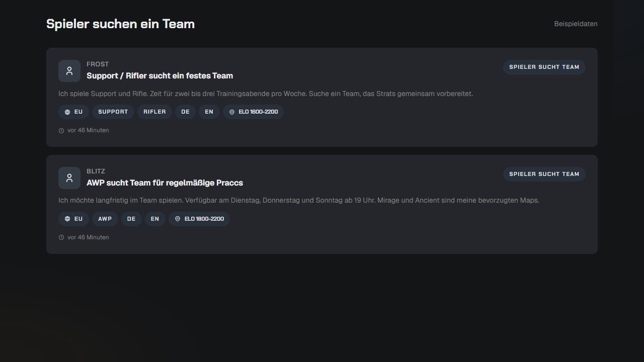Screen dimensions: 644x362
Task: Click the pin icon beside ELO 1800-2200
Action: click(178, 219)
